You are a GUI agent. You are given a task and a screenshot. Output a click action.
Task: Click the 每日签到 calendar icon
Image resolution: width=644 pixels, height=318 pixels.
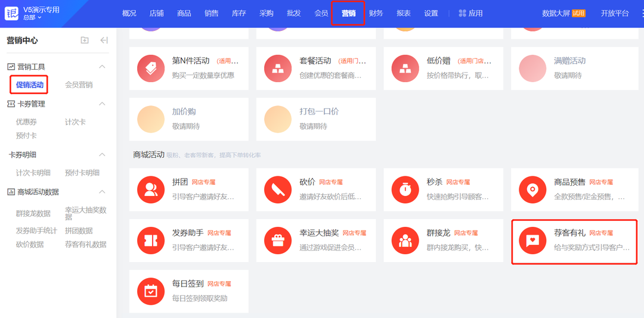[x=151, y=291]
